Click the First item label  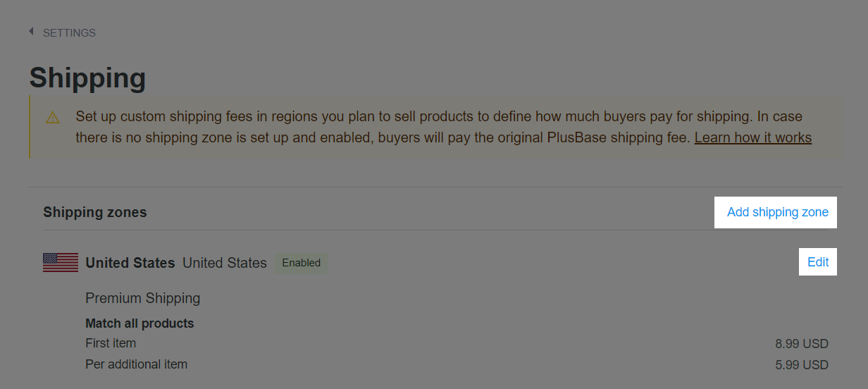tap(111, 343)
